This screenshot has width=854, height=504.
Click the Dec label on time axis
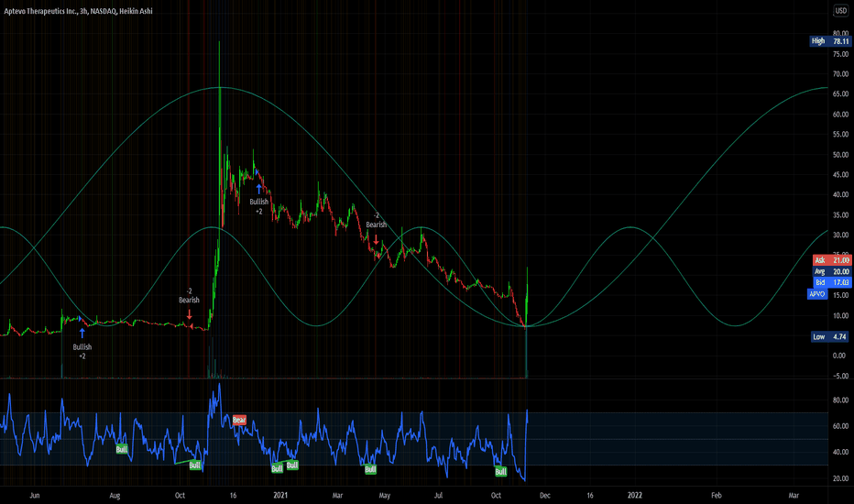544,495
